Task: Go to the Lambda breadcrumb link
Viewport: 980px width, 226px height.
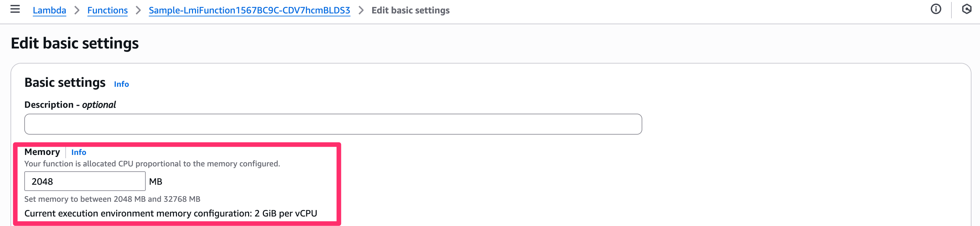Action: pos(50,10)
